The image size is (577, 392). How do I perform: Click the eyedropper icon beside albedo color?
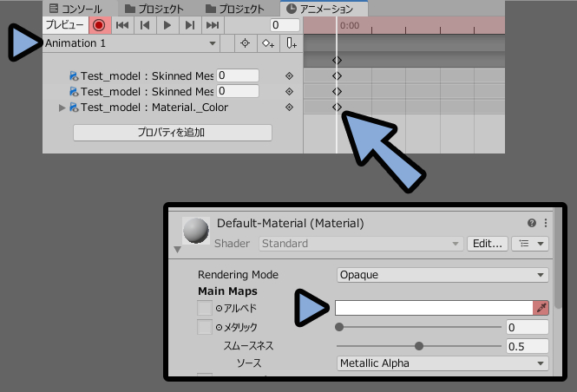coord(541,308)
